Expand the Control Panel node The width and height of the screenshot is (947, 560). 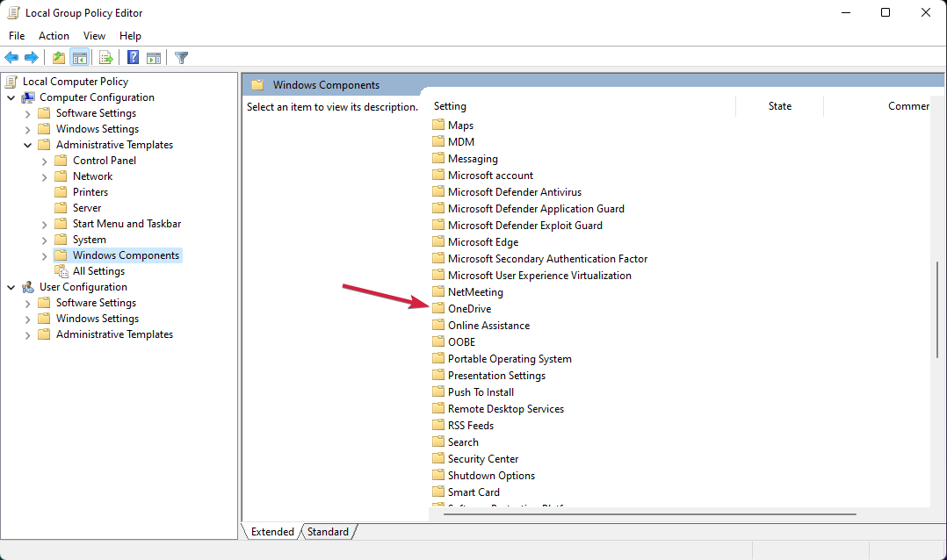click(x=44, y=162)
